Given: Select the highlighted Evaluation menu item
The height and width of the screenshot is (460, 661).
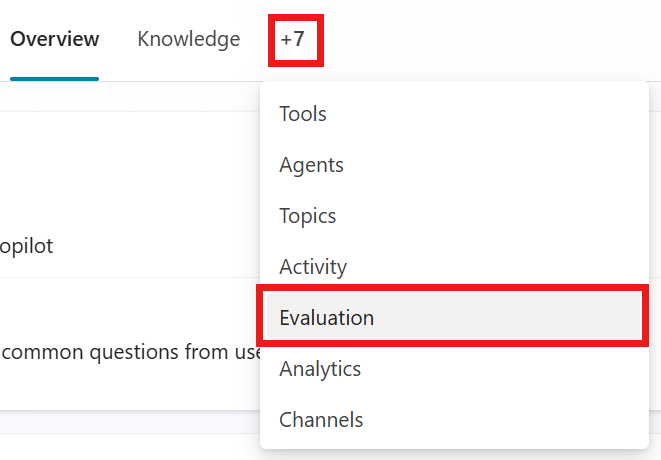Looking at the screenshot, I should click(327, 318).
